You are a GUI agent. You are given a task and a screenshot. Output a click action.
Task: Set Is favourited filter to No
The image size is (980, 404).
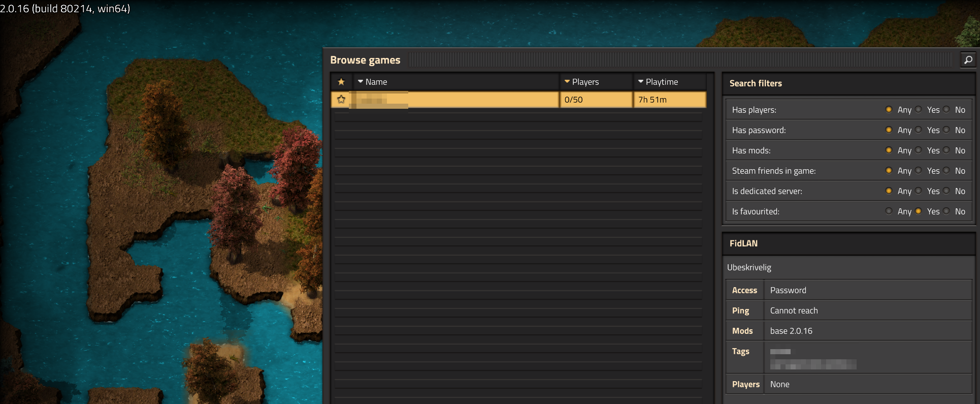[946, 211]
